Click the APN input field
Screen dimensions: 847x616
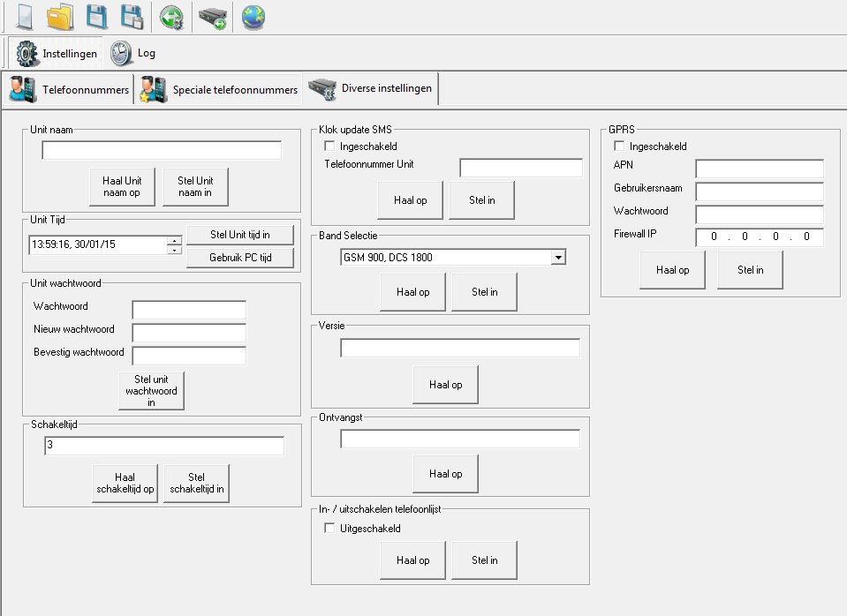click(x=759, y=169)
